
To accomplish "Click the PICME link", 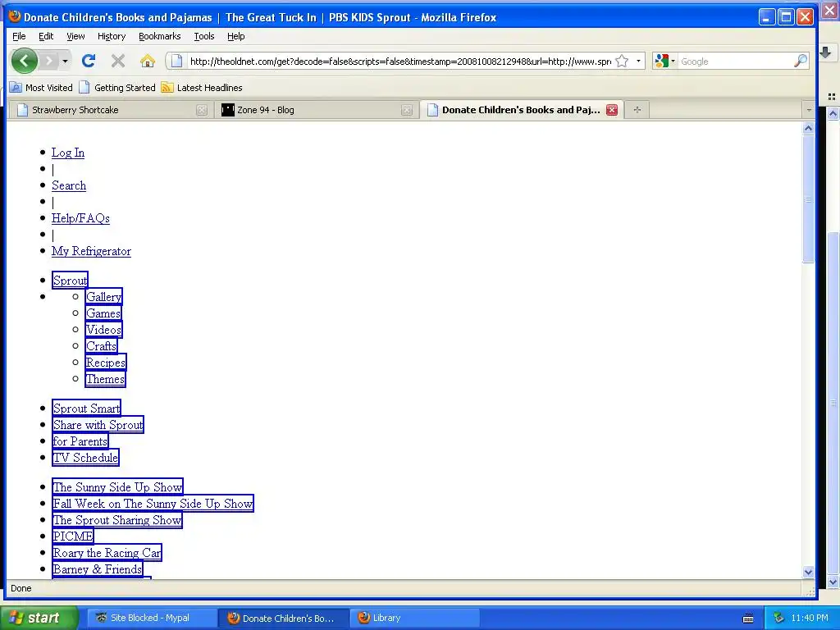I will (x=73, y=536).
